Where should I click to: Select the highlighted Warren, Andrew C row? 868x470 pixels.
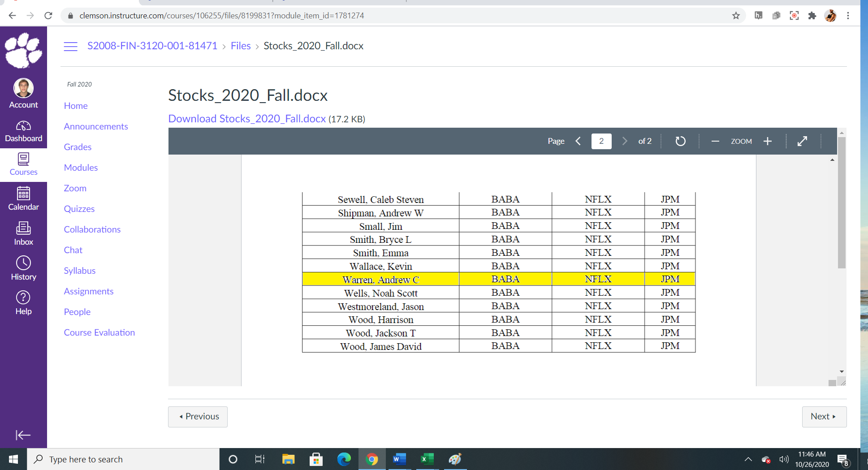[499, 279]
